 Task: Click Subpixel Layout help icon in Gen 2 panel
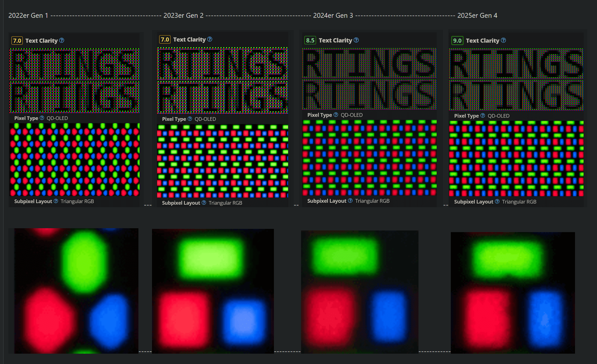pos(204,203)
